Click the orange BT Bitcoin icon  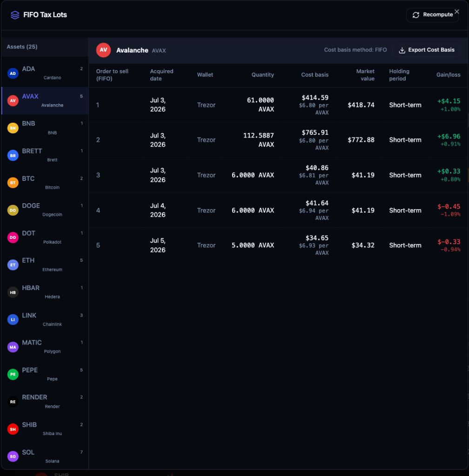point(13,183)
